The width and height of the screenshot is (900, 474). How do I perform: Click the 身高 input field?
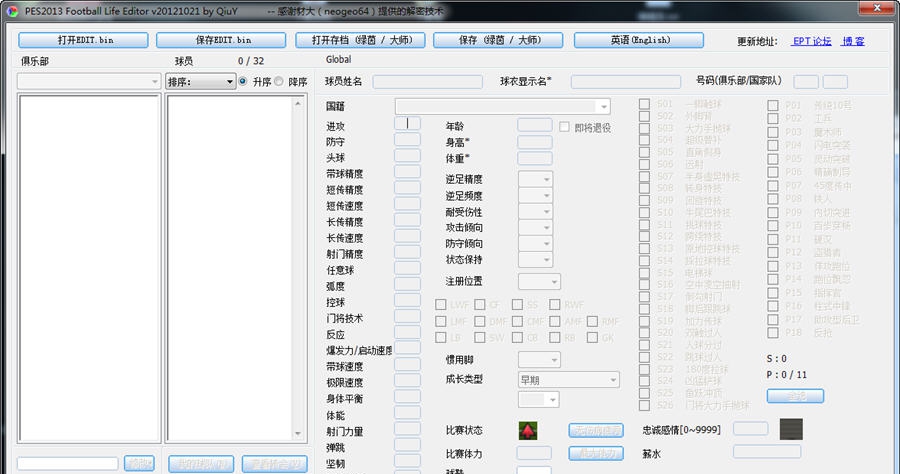[535, 142]
